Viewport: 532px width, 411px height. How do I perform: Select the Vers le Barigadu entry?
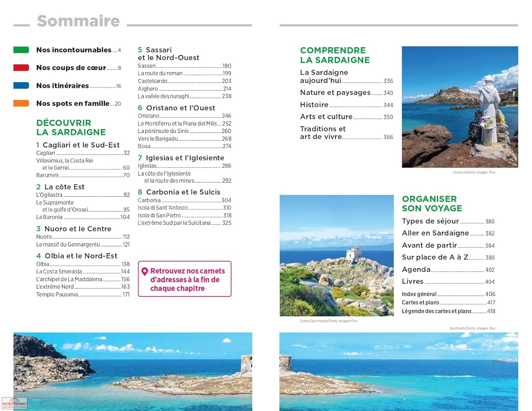[184, 139]
